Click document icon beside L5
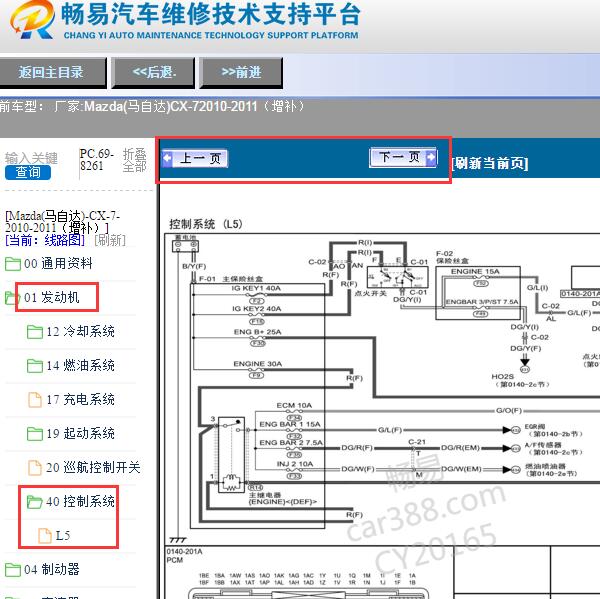Screen dimensions: 600x599 [x=45, y=535]
